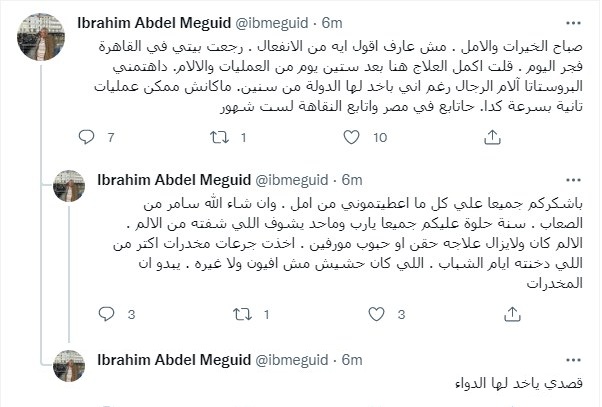This screenshot has height=407, width=602.
Task: Retweet the second tweet with 1 retweet
Action: click(241, 315)
